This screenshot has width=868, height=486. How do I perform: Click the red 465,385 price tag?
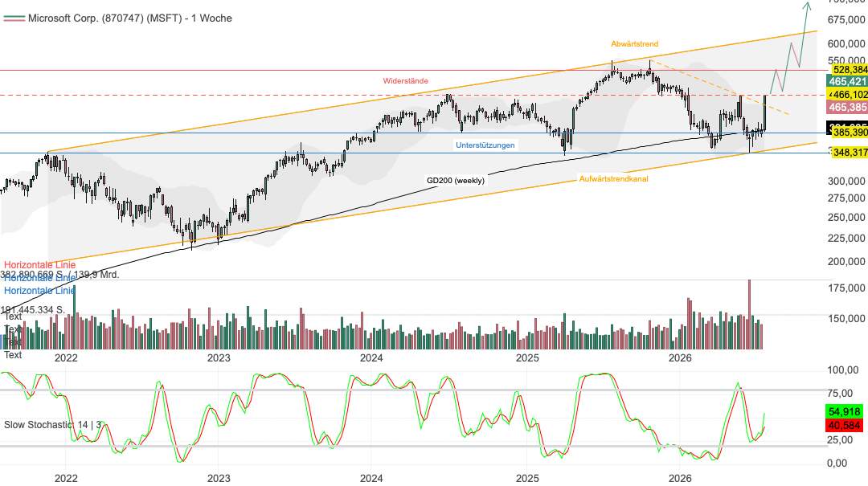point(847,108)
